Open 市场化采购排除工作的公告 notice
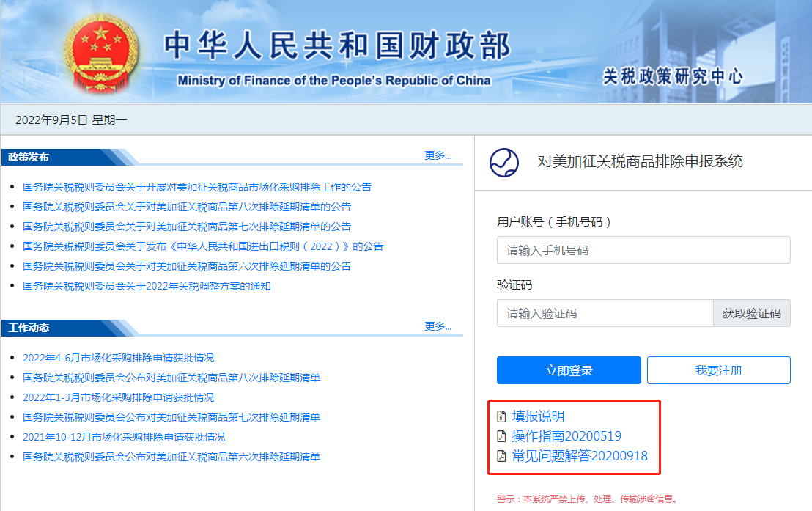The image size is (812, 511). point(197,187)
